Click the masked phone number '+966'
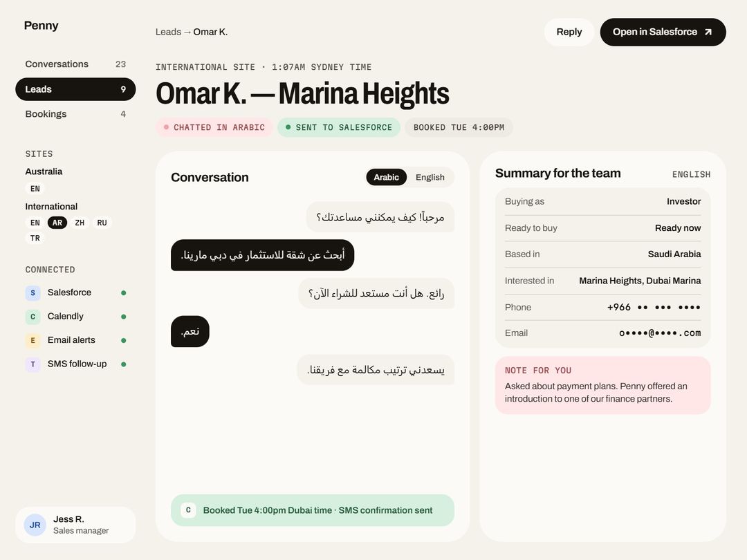Viewport: 747px width, 560px height. tap(654, 307)
